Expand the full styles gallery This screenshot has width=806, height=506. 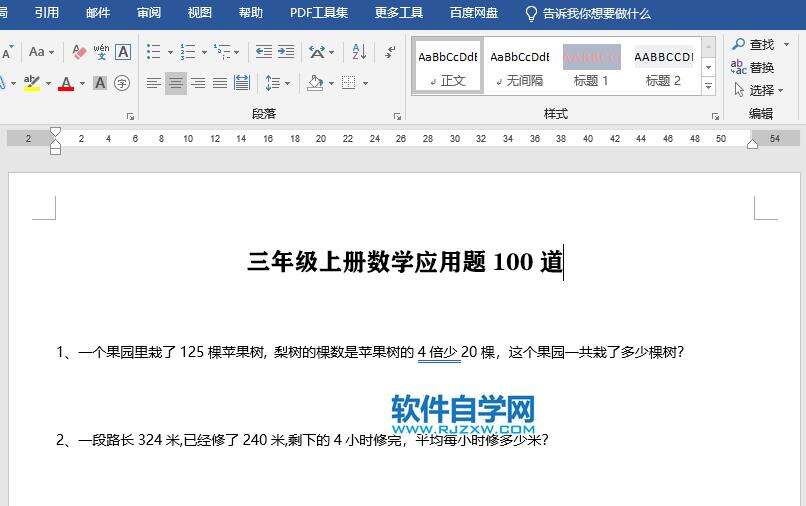(x=708, y=85)
